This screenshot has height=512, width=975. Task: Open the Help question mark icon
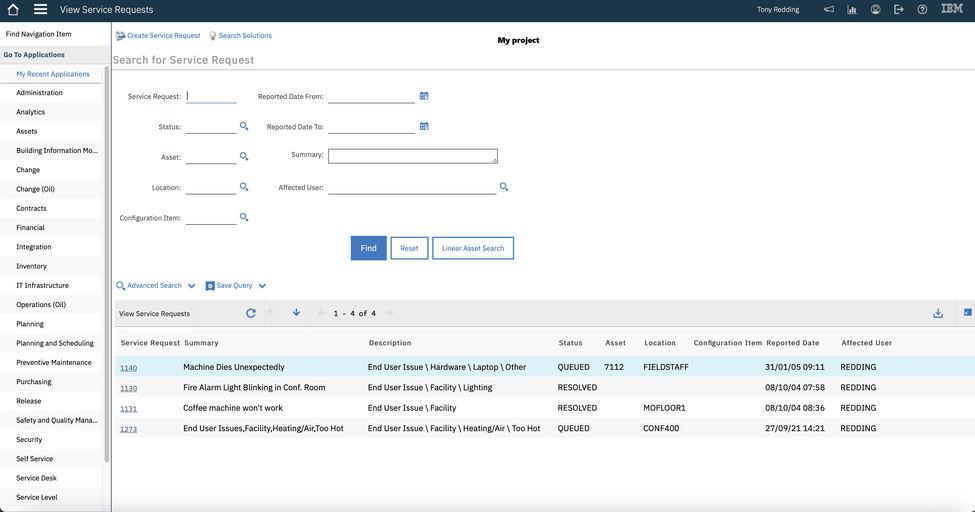click(922, 9)
